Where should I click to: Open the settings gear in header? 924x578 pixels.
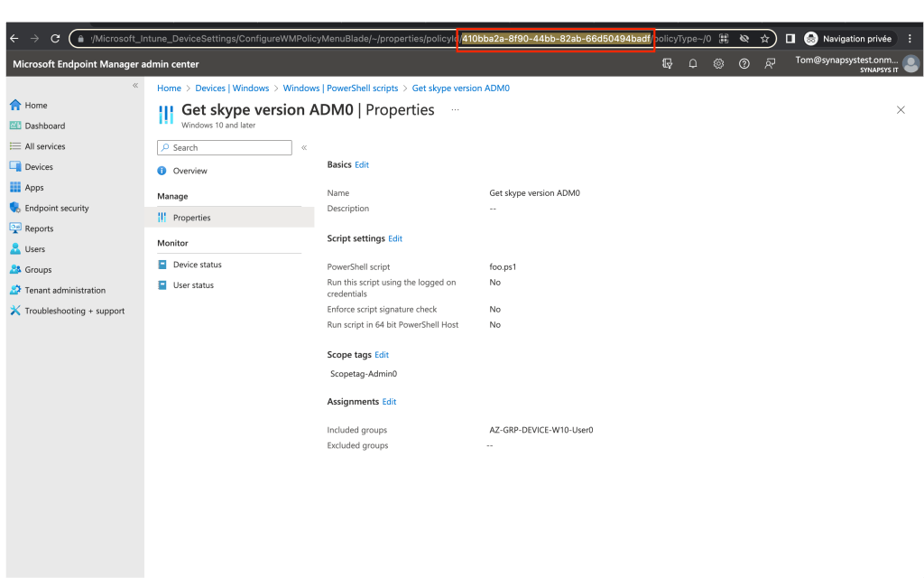point(718,64)
